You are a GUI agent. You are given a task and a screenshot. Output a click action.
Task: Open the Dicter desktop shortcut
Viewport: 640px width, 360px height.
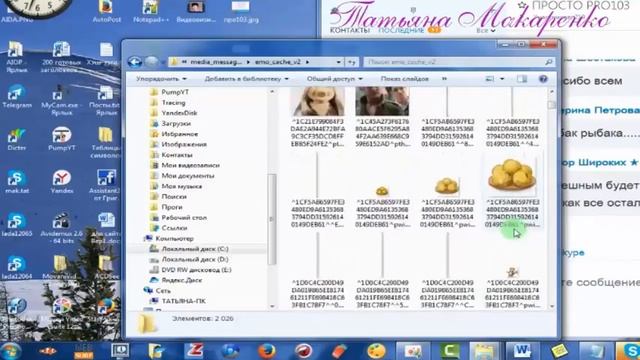coord(17,140)
